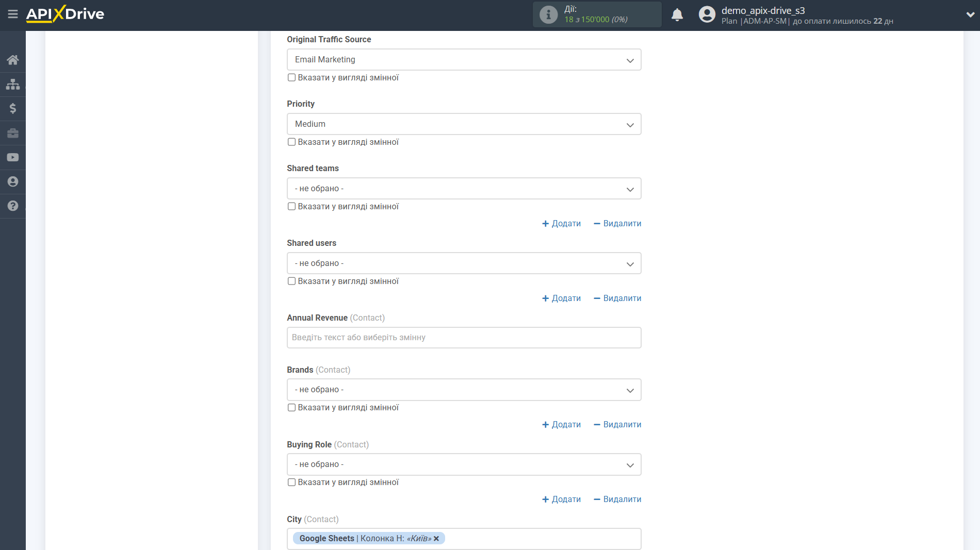Open the Priority dropdown set to Medium
This screenshot has width=980, height=550.
[464, 124]
